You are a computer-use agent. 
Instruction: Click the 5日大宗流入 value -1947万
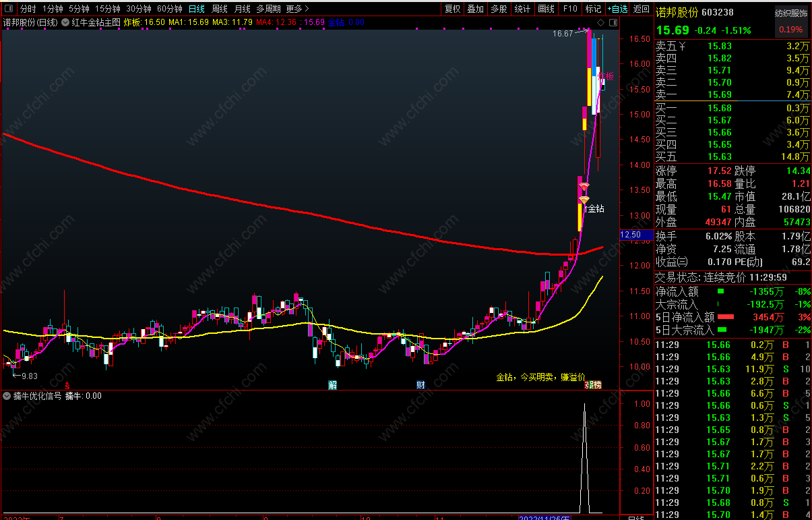768,330
